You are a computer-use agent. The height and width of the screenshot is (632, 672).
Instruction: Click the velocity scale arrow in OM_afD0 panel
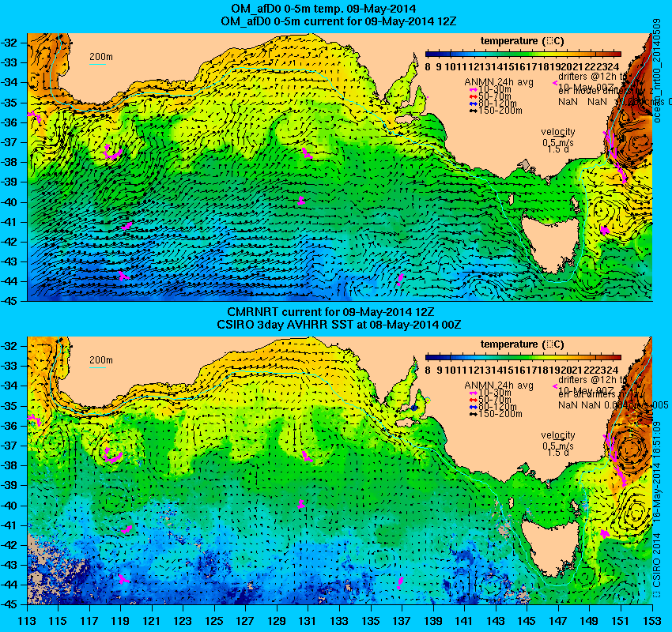(558, 137)
